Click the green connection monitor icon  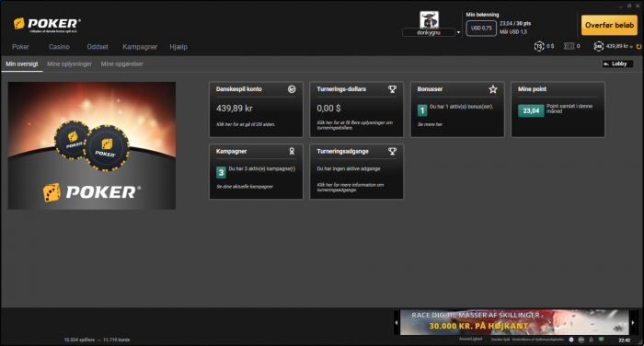pyautogui.click(x=602, y=340)
